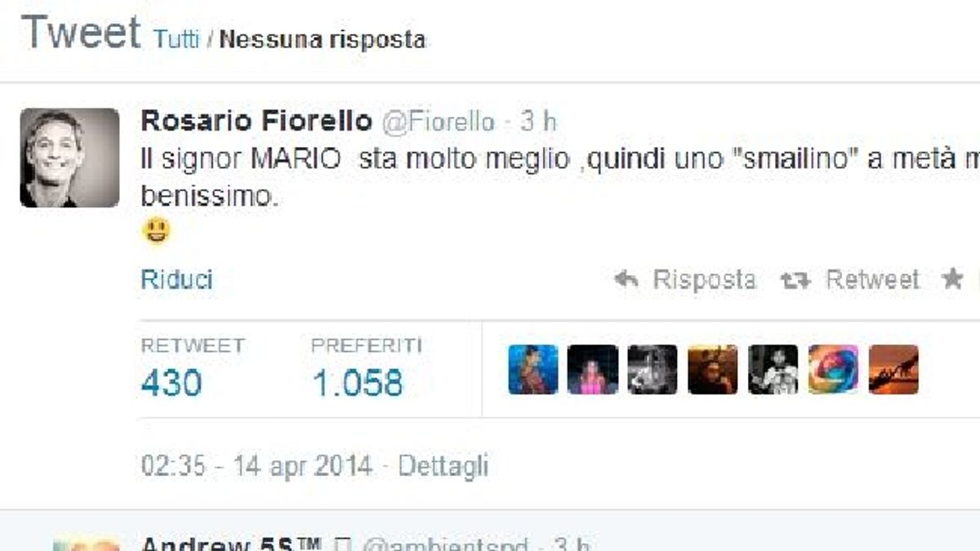
Task: Open the colorful swirl retweeter avatar
Action: pos(834,369)
